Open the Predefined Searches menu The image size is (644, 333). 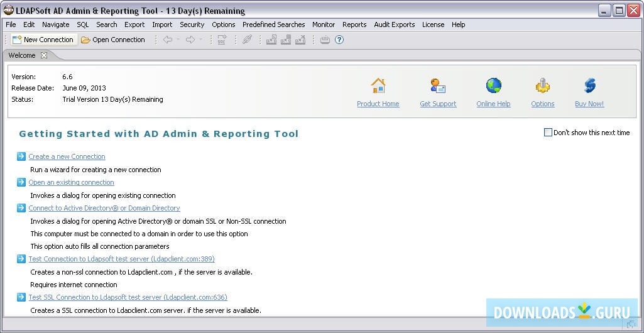click(x=274, y=25)
